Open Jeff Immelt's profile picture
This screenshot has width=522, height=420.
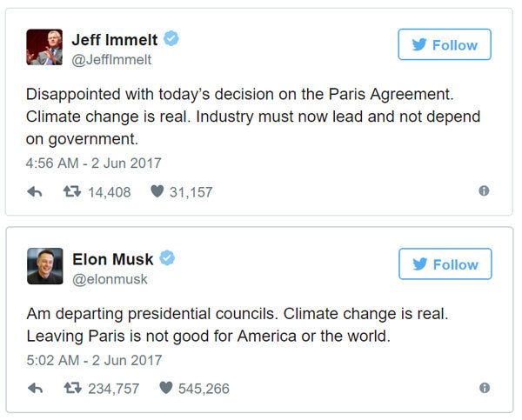click(44, 46)
